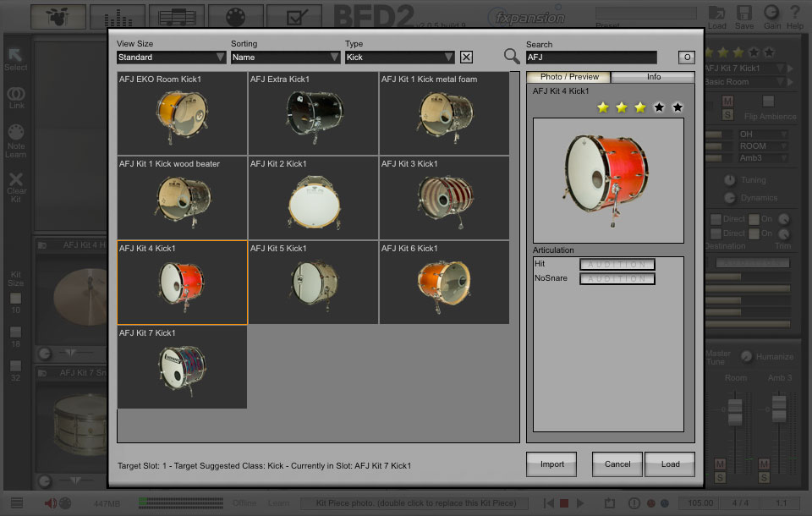This screenshot has width=812, height=516.
Task: Clear the Type filter with X button
Action: (466, 57)
